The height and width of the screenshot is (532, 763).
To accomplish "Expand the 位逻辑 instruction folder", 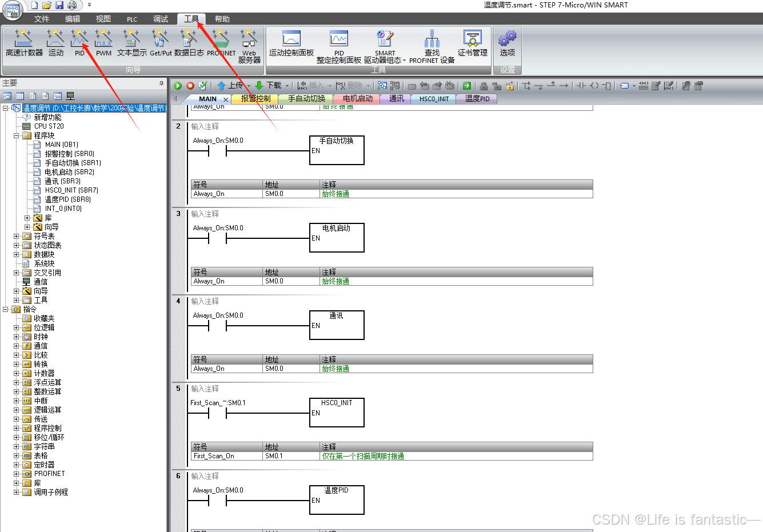I will pos(17,327).
